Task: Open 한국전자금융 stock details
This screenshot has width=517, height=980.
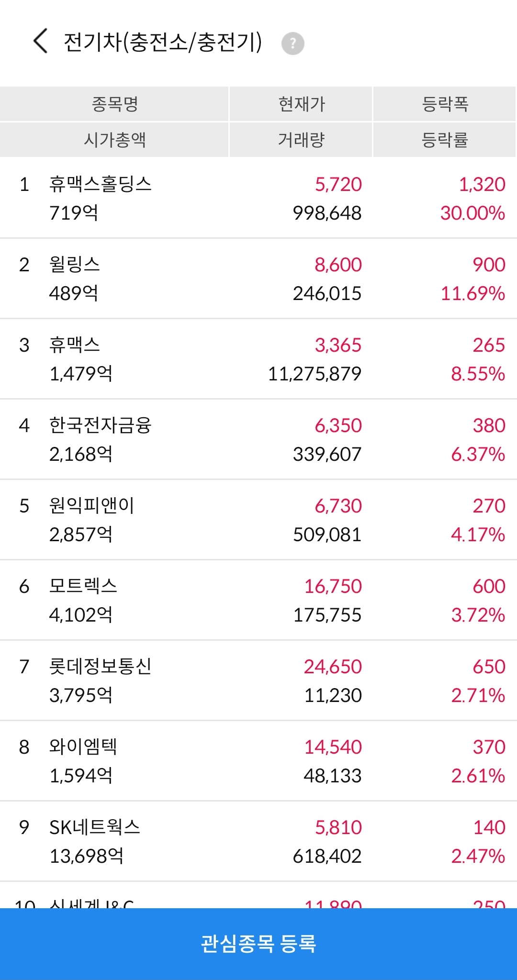Action: (258, 439)
